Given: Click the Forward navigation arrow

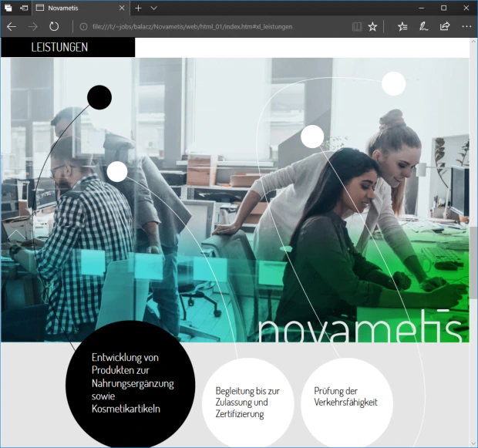Looking at the screenshot, I should (32, 26).
